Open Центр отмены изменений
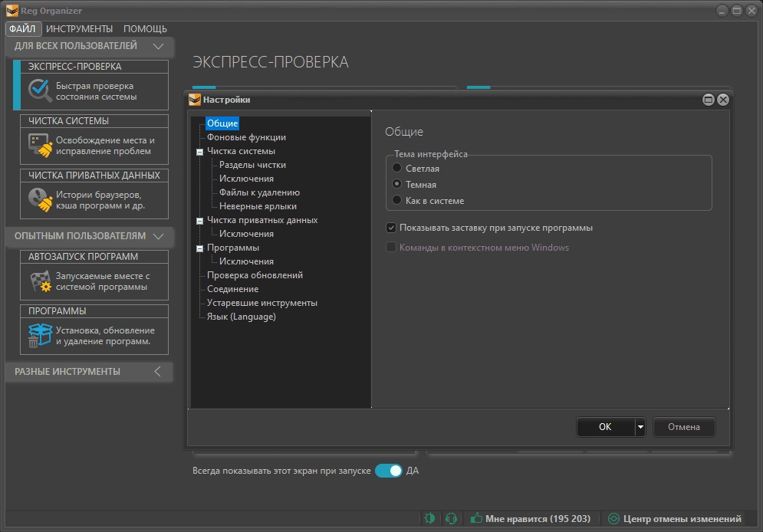 (682, 519)
